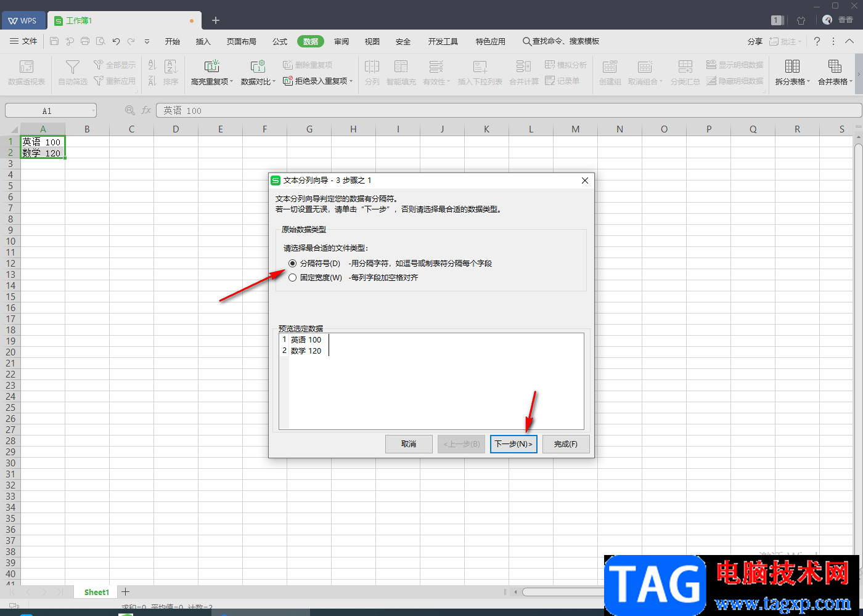Click the 分享 share button
863x616 pixels.
(755, 41)
